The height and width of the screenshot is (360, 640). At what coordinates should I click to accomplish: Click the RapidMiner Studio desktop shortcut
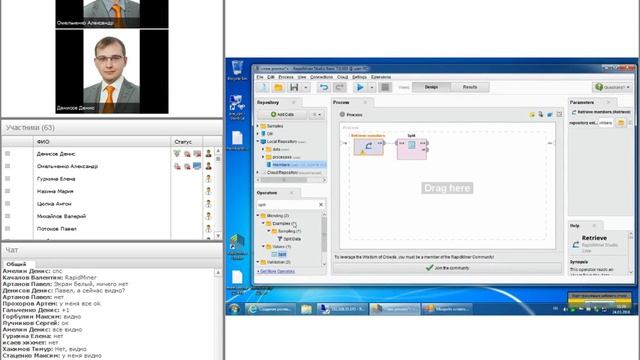point(237,247)
